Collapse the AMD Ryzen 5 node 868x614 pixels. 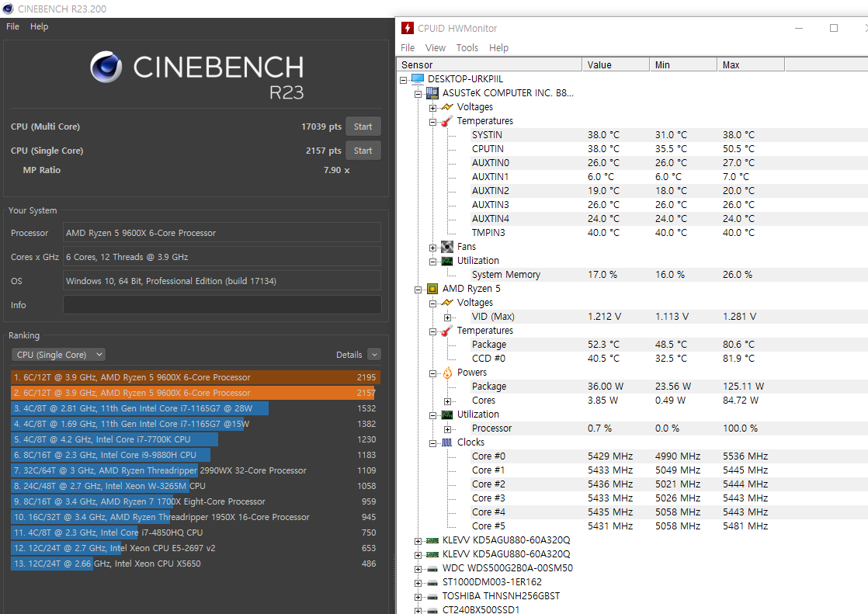click(x=418, y=290)
